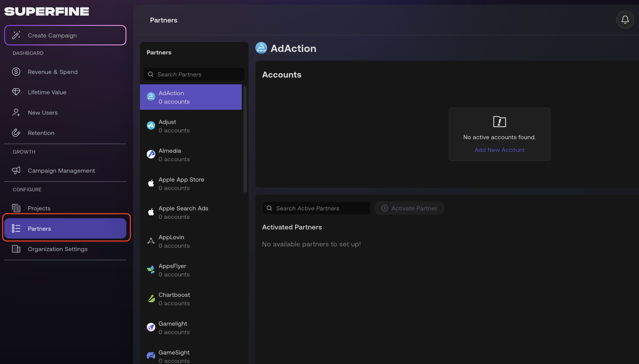Click the "No active accounts found." message
The height and width of the screenshot is (364, 639).
coord(499,137)
